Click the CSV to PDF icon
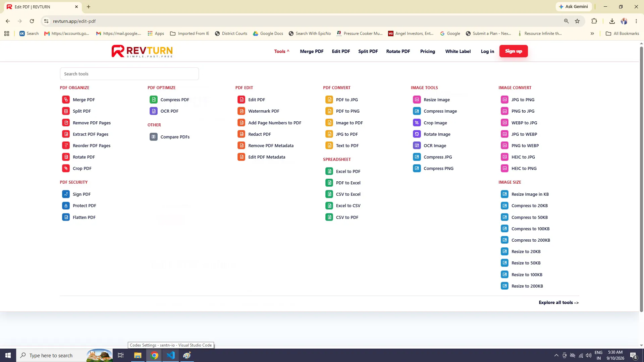 [x=329, y=217]
